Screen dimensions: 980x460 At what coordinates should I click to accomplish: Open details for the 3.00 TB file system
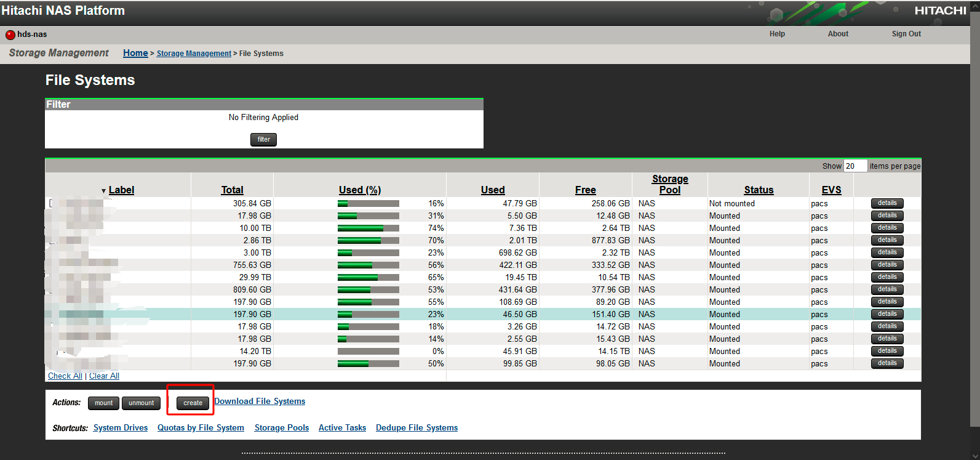pyautogui.click(x=887, y=252)
